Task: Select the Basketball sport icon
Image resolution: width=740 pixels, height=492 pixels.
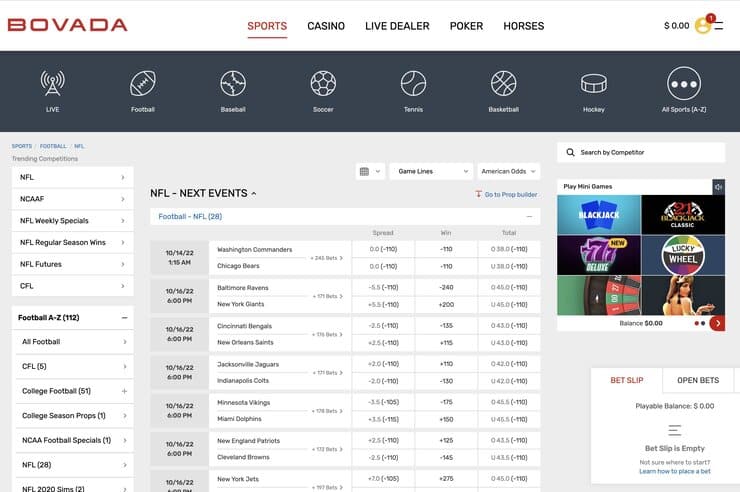Action: [504, 83]
